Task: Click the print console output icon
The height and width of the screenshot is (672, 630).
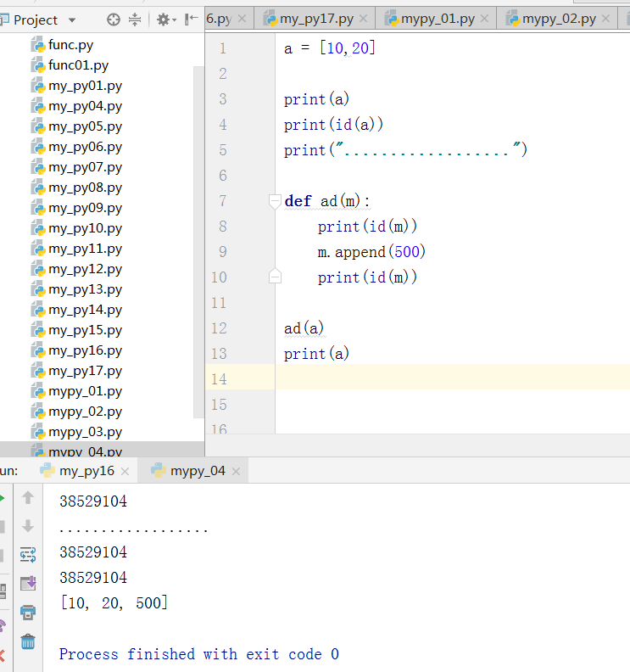Action: coord(28,613)
